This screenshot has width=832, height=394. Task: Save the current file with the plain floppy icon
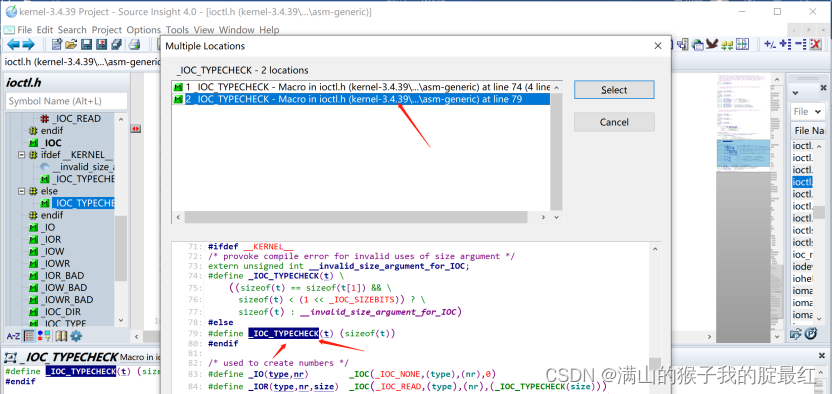coord(86,45)
